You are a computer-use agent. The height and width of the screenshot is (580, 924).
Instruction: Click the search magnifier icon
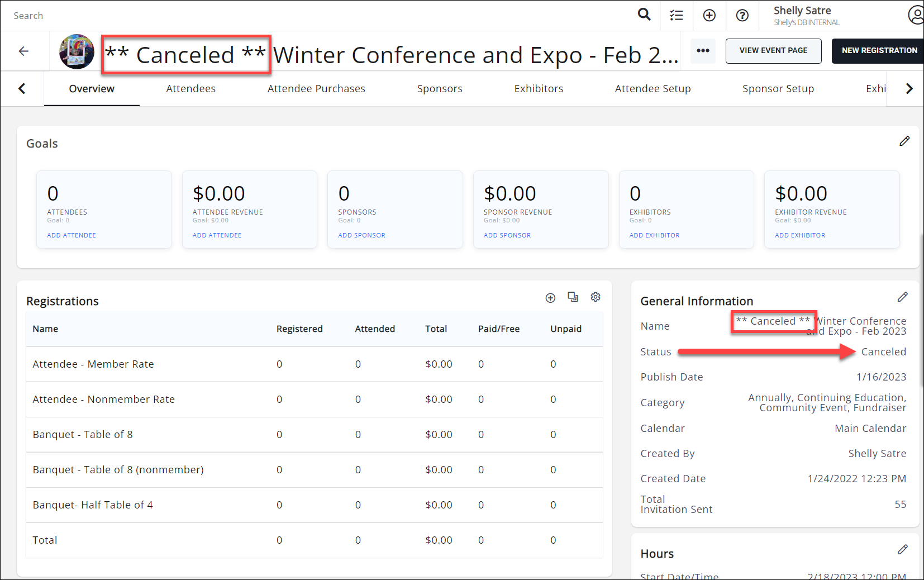644,15
